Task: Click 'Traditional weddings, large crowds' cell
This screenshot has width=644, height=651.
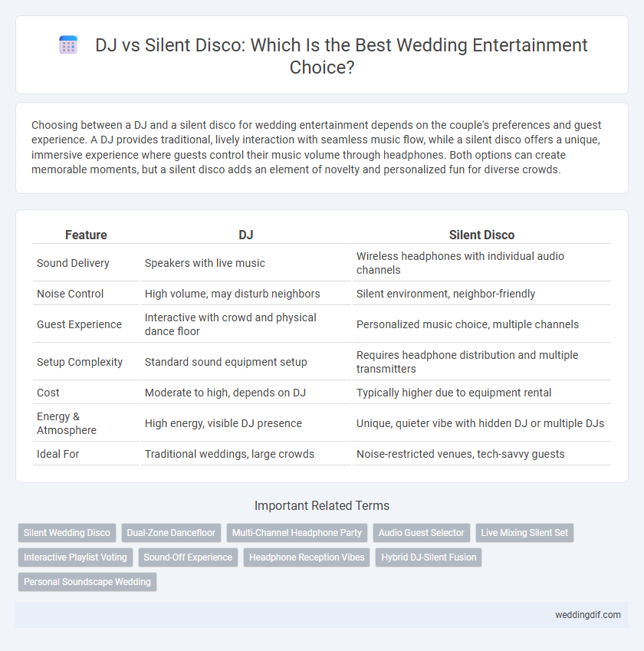Action: click(246, 454)
